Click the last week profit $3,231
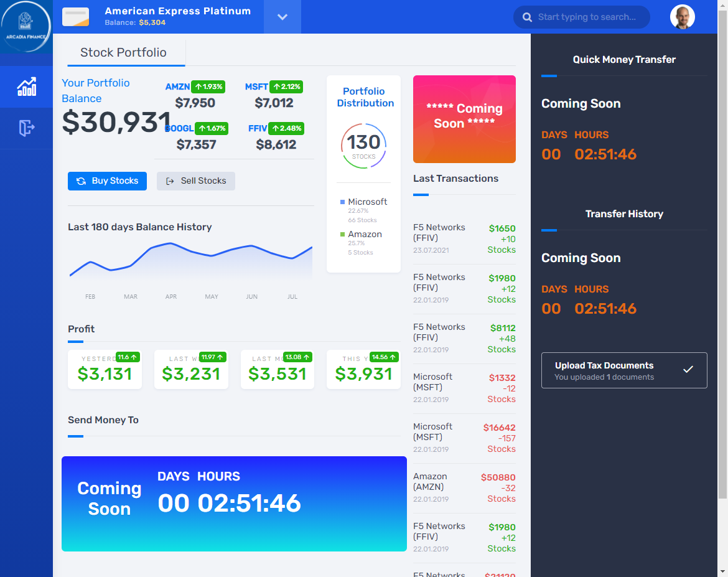 pyautogui.click(x=191, y=374)
